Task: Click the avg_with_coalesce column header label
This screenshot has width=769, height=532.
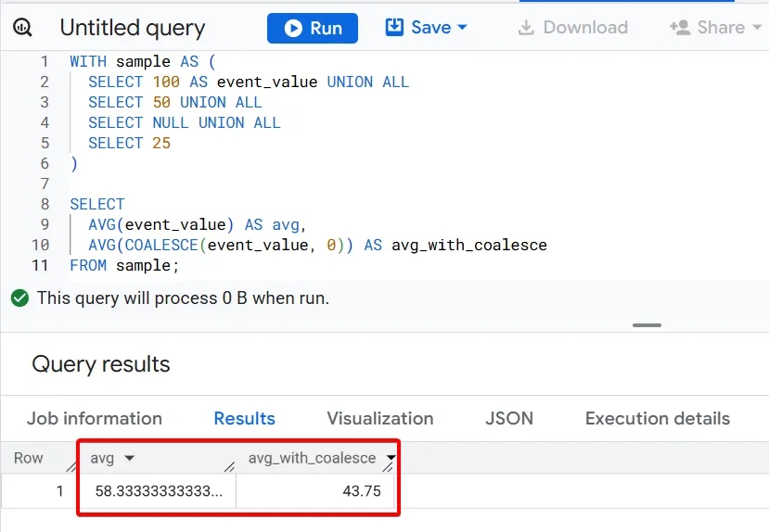Action: tap(312, 458)
